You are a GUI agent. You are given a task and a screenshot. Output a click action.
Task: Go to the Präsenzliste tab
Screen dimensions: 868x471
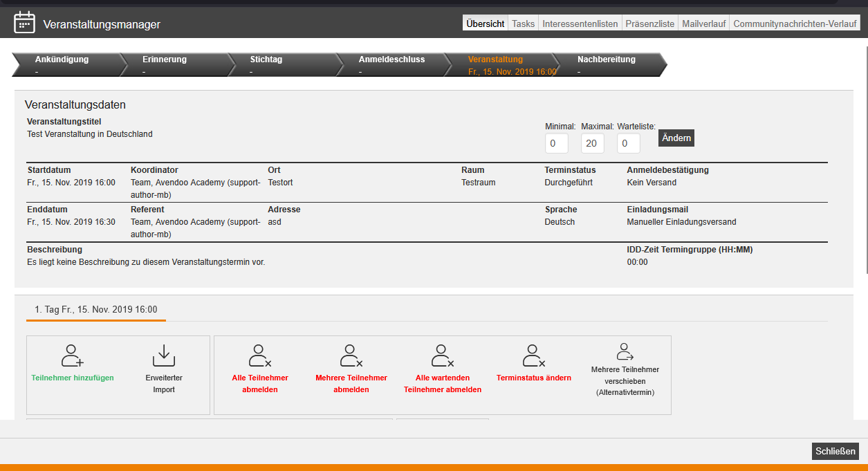[649, 24]
